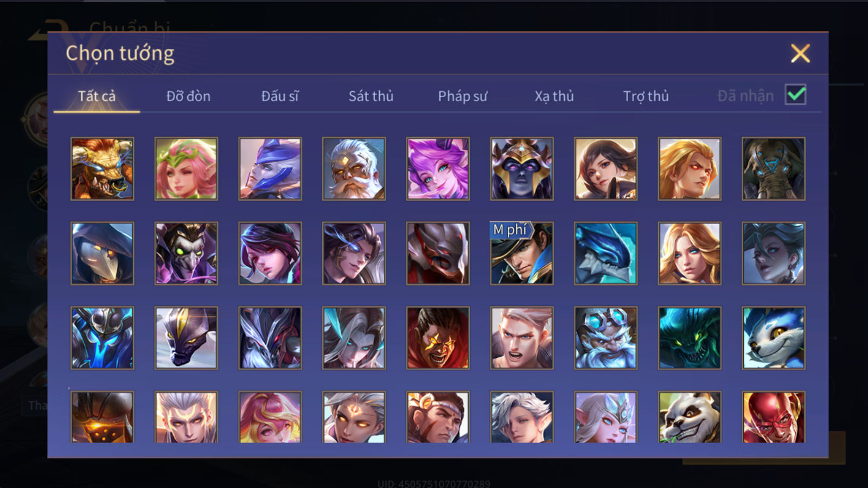The width and height of the screenshot is (868, 488).
Task: Toggle the 'Đã nhận' checkbox
Action: point(796,95)
